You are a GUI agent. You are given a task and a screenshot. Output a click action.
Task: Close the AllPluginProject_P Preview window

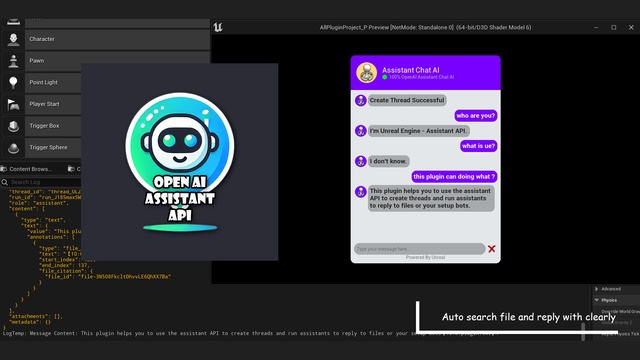(x=631, y=27)
